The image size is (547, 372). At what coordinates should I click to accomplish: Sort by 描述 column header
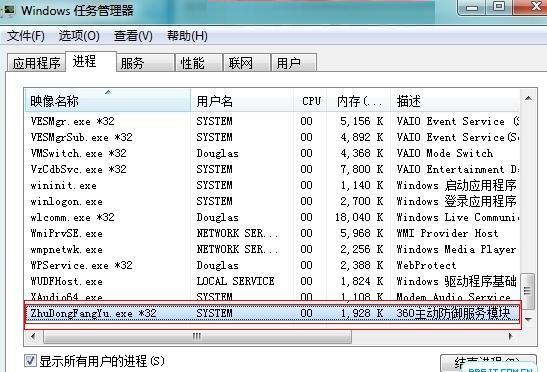coord(455,101)
